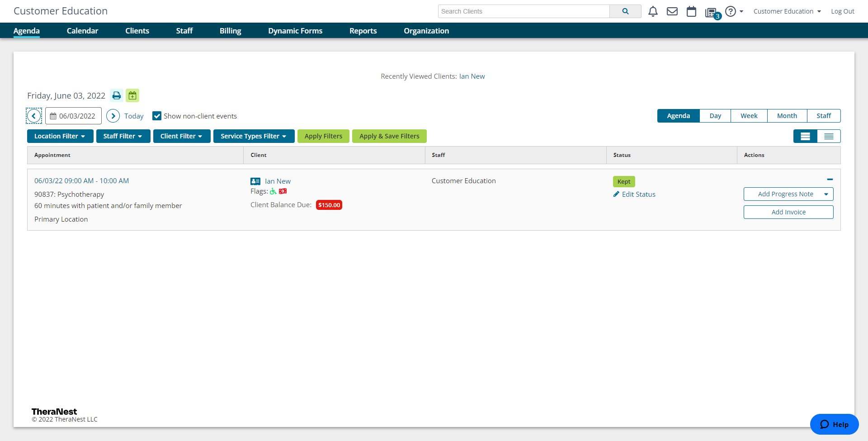Screen dimensions: 868x441
Task: Click the $150.00 balance due badge
Action: tap(329, 205)
